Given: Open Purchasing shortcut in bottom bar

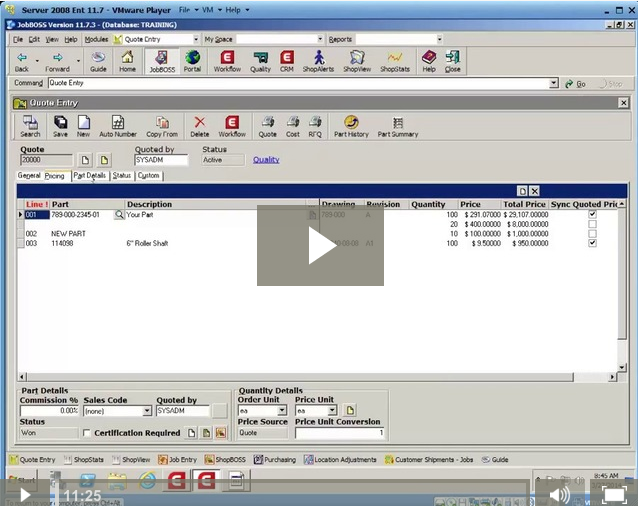Looking at the screenshot, I should (275, 460).
